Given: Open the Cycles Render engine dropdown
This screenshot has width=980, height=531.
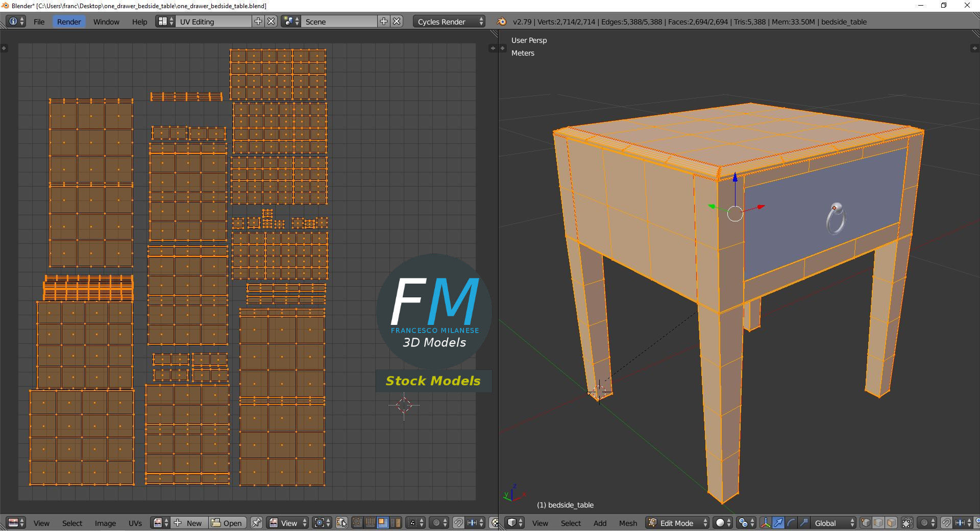Looking at the screenshot, I should click(449, 21).
